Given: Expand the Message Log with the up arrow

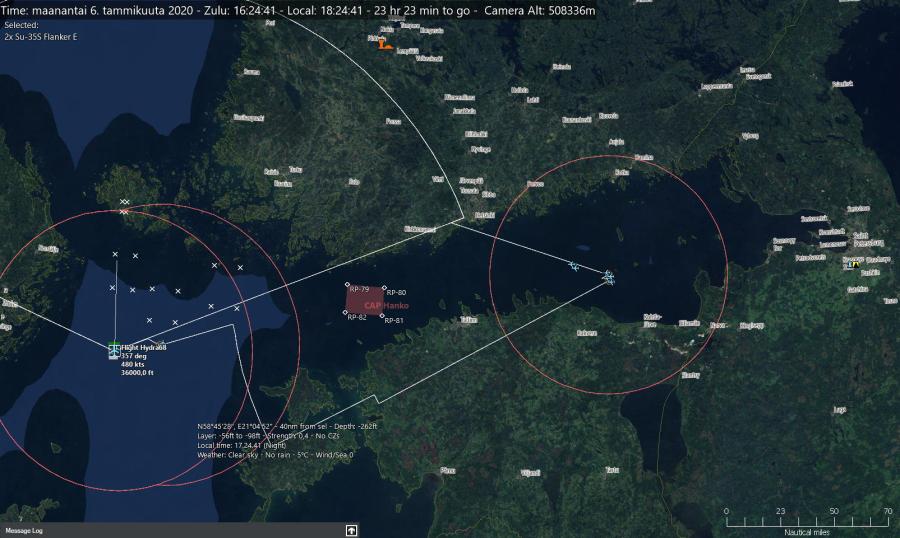Looking at the screenshot, I should click(351, 530).
